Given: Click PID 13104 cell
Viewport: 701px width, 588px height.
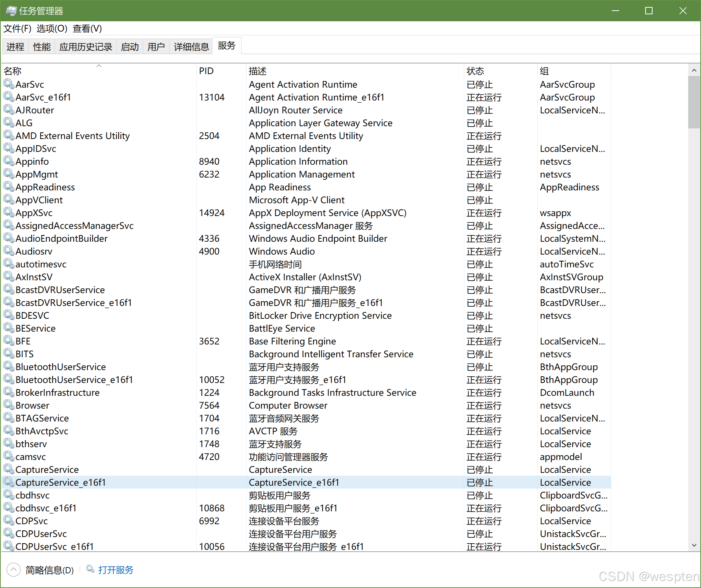Looking at the screenshot, I should pyautogui.click(x=212, y=97).
